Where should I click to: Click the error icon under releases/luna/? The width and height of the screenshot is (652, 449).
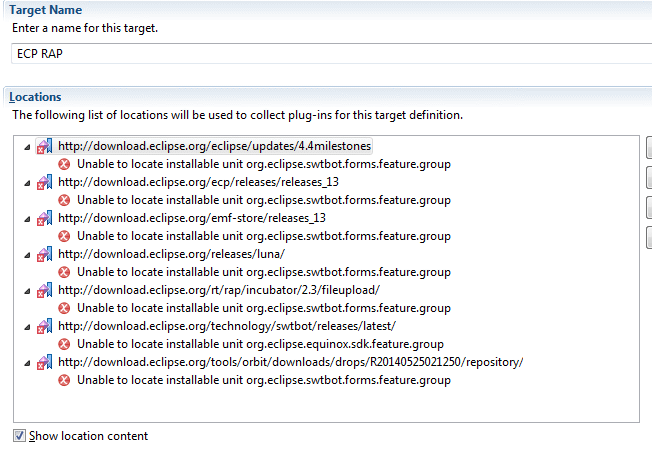64,272
